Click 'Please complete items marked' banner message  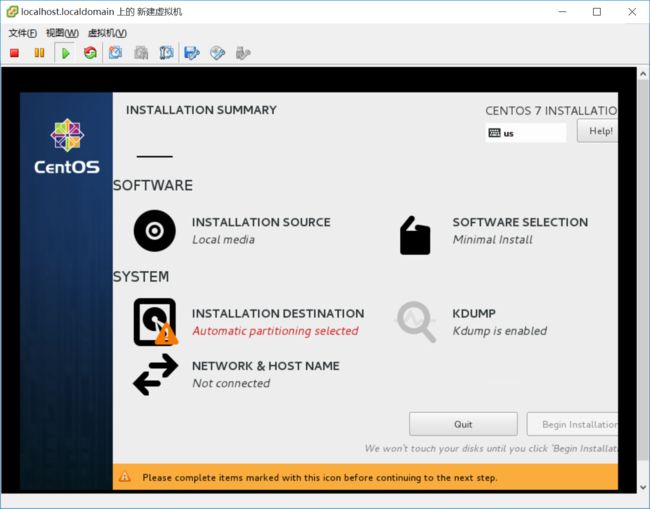click(320, 477)
